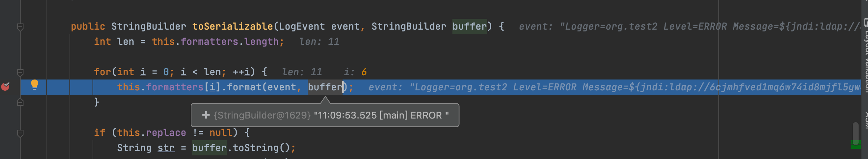This screenshot has height=159, width=868.
Task: Open the Layout Validation side tab
Action: click(865, 58)
